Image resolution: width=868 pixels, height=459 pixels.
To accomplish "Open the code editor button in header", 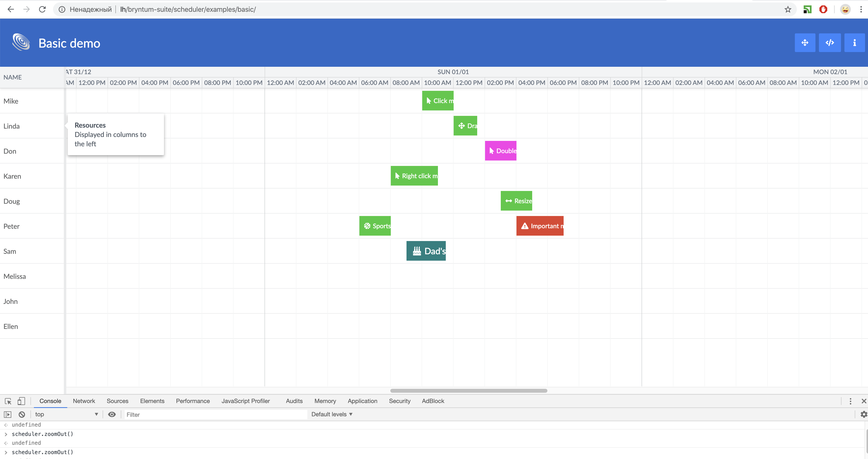I will click(830, 43).
